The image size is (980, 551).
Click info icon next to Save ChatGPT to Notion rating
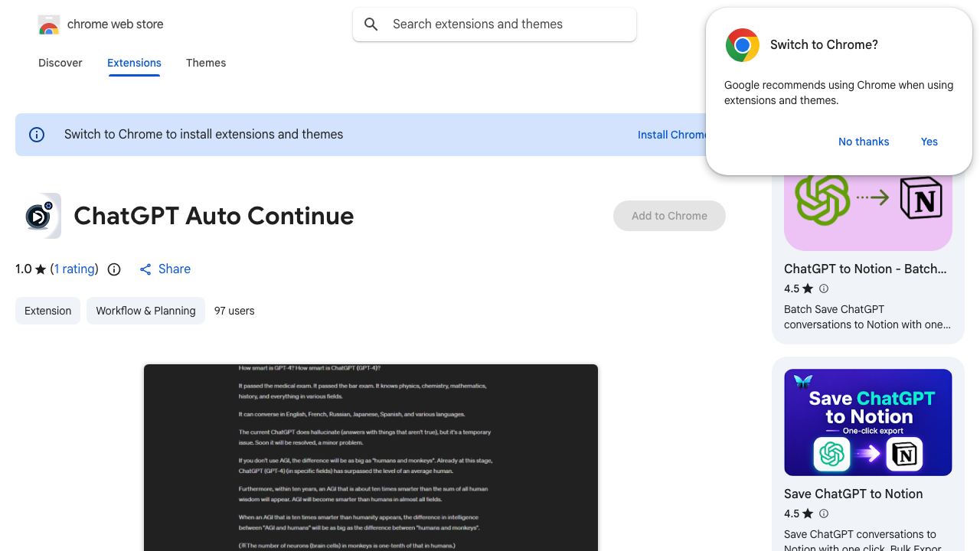[824, 514]
